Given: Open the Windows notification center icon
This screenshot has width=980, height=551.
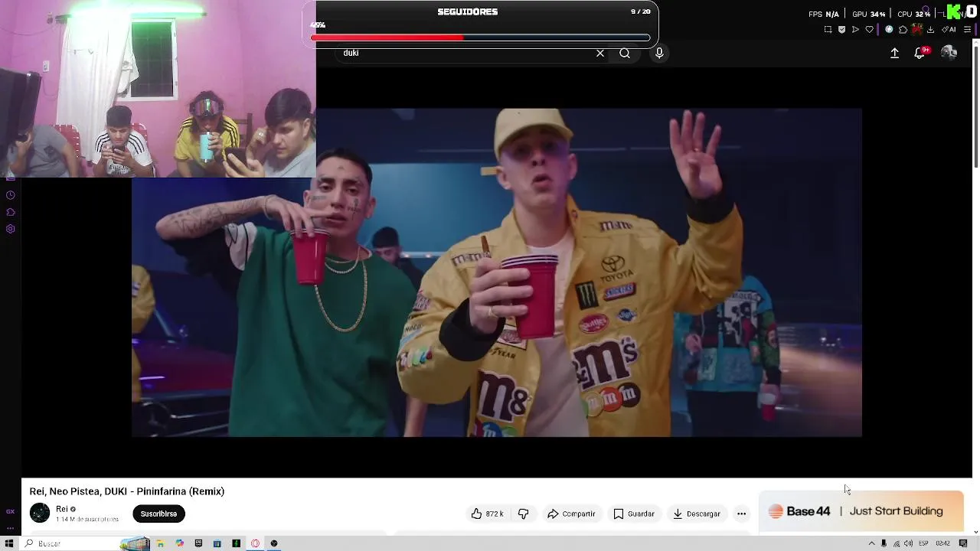Looking at the screenshot, I should click(x=963, y=543).
